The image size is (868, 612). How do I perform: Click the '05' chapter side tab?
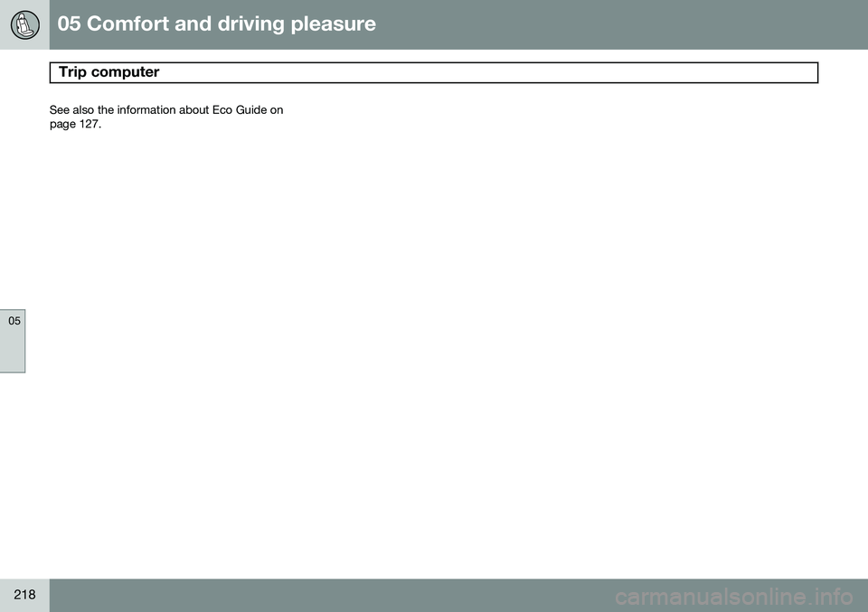tap(13, 341)
